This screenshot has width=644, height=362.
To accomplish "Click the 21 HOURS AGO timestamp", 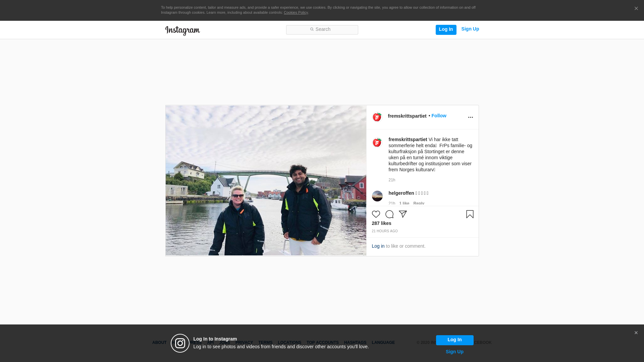I will pos(385,231).
